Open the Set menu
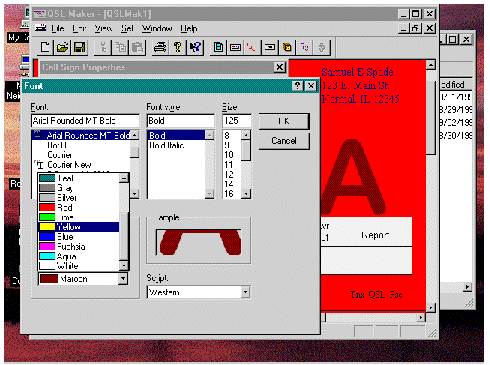Screen dimensions: 490x365 coord(127,28)
